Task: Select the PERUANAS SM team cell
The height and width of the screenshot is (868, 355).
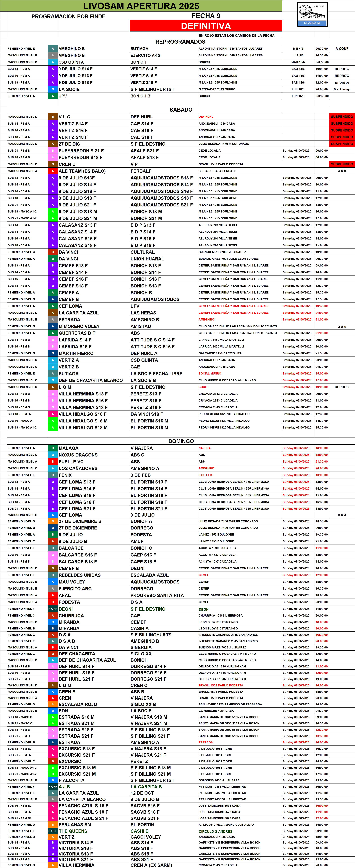Action: [x=94, y=825]
